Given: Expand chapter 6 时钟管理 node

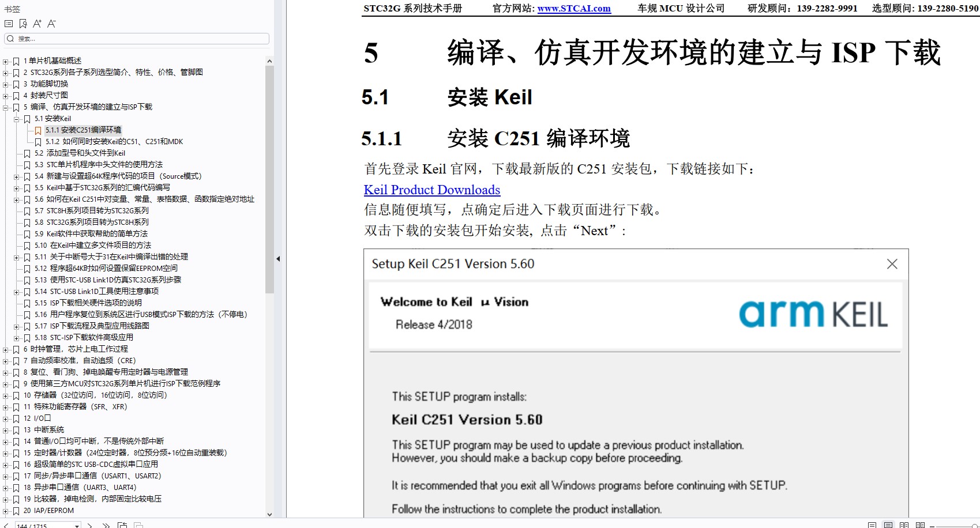Looking at the screenshot, I should point(6,349).
